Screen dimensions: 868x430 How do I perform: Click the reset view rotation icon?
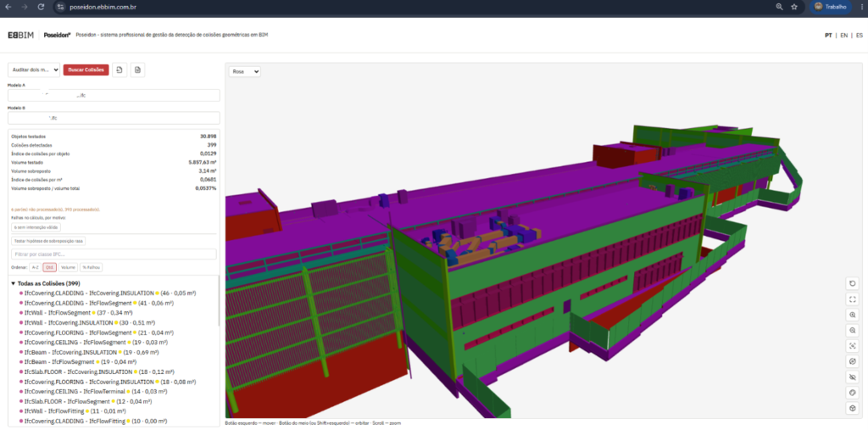(853, 284)
